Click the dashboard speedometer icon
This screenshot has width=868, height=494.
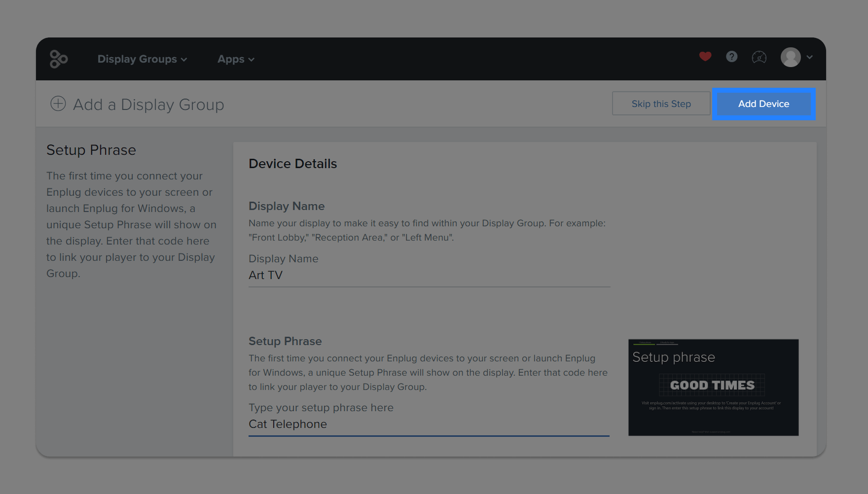coord(759,57)
